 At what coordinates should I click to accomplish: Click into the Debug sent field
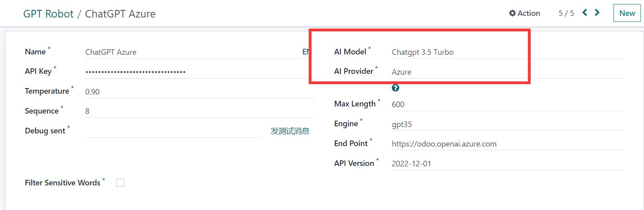coord(173,131)
